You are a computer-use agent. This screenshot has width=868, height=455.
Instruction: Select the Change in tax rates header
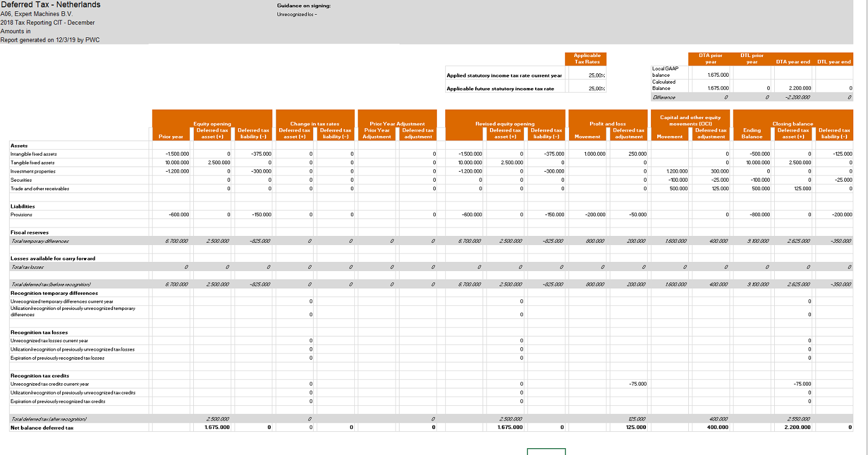(315, 123)
